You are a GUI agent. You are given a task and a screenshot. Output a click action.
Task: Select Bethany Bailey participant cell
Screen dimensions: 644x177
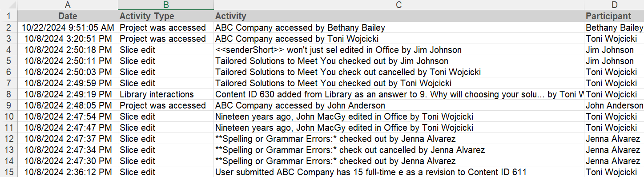[614, 28]
